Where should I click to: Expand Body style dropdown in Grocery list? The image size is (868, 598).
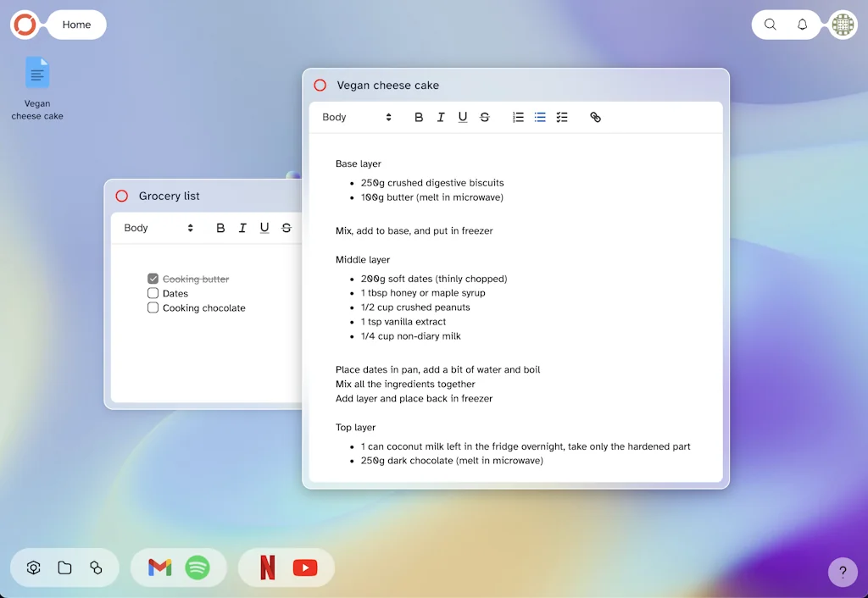pos(159,228)
